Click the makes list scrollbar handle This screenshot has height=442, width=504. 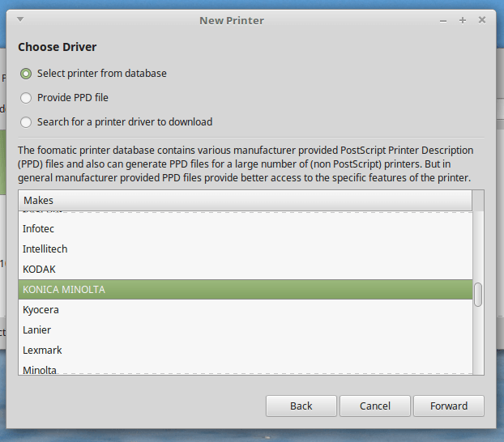(478, 295)
